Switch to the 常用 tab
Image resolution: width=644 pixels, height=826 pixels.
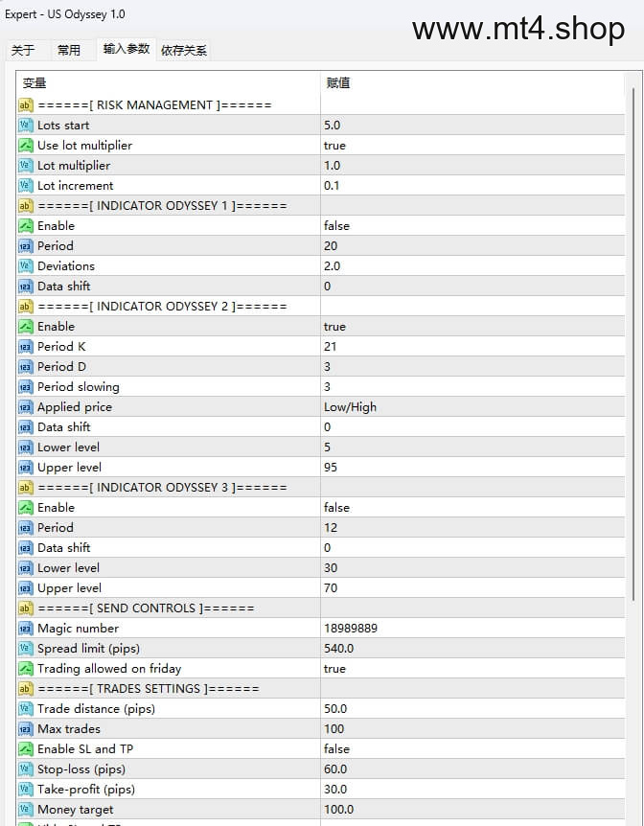(69, 51)
